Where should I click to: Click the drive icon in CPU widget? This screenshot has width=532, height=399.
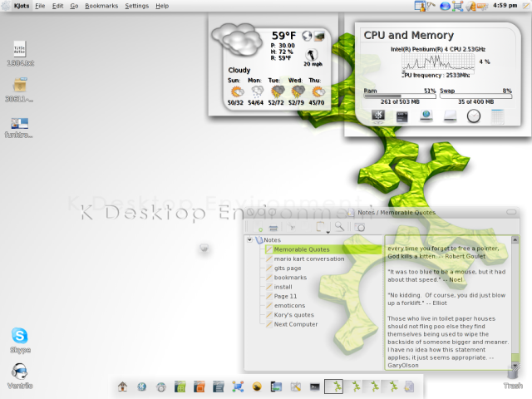pos(450,116)
